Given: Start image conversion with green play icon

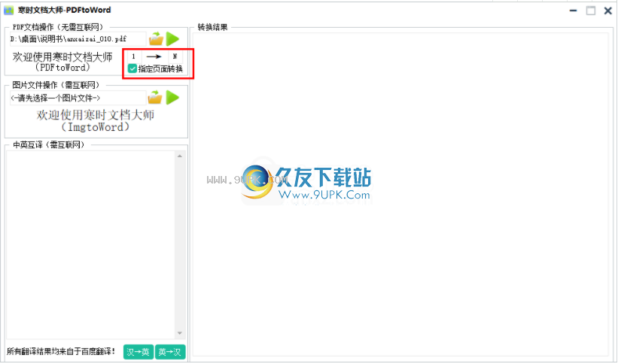Looking at the screenshot, I should click(172, 97).
